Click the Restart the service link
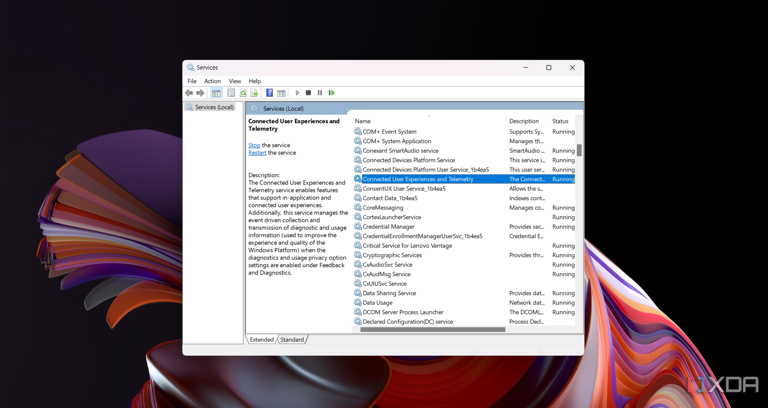The width and height of the screenshot is (768, 408). pos(257,153)
